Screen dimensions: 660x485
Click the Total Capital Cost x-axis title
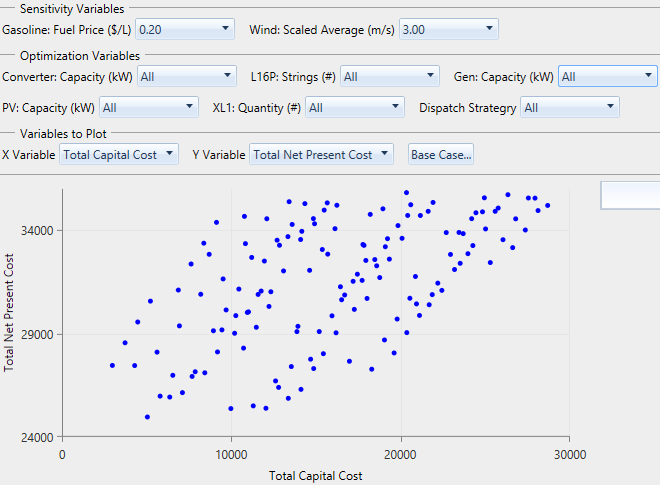pos(316,476)
